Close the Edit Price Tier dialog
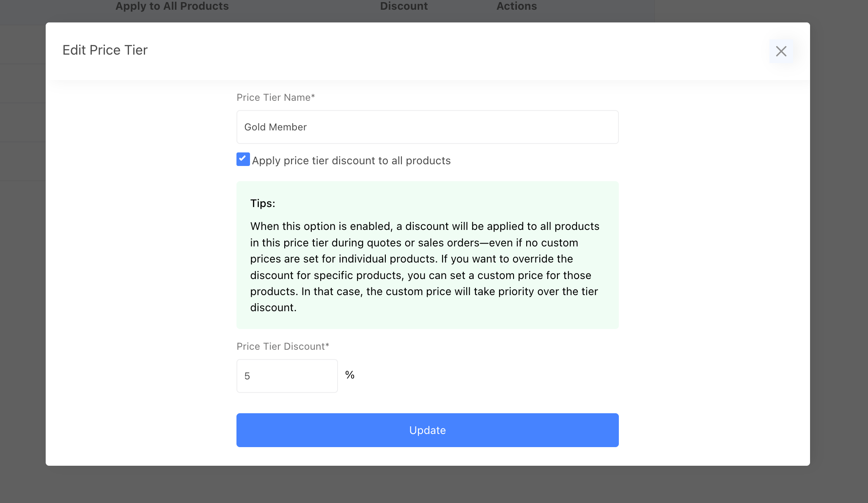This screenshot has width=868, height=503. (781, 51)
